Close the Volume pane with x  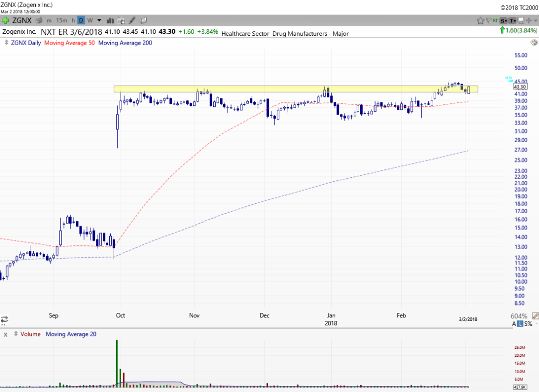click(5, 334)
